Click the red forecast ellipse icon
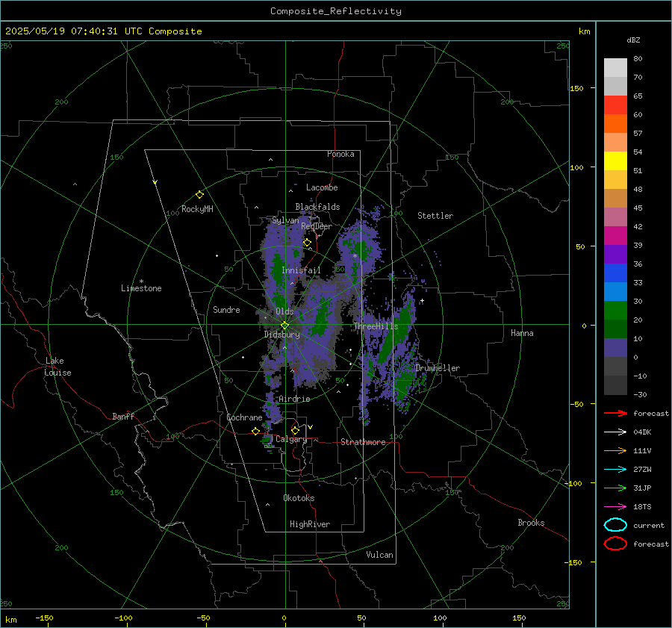This screenshot has height=628, width=672. [x=615, y=544]
